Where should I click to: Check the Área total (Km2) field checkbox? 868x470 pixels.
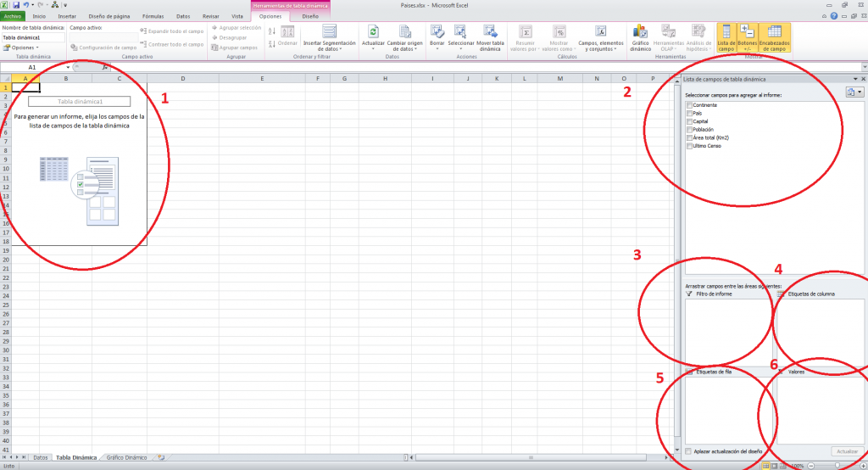tap(689, 138)
